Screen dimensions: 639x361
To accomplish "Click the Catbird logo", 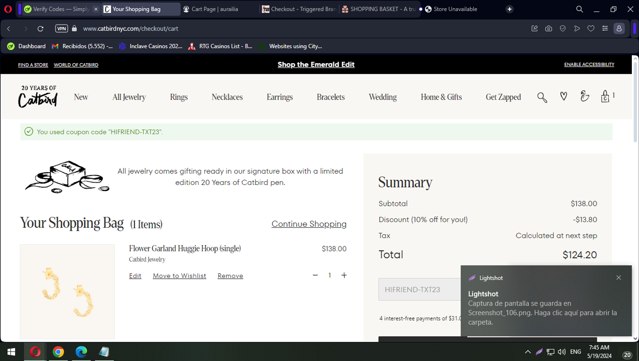I will click(38, 97).
